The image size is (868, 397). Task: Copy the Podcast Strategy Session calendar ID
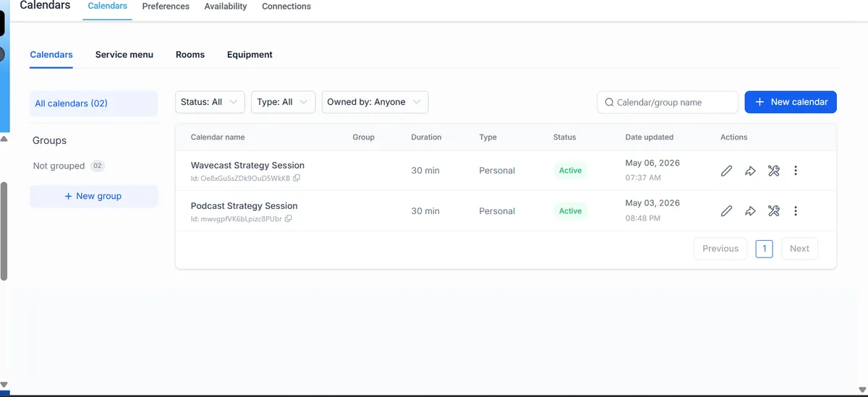point(289,218)
